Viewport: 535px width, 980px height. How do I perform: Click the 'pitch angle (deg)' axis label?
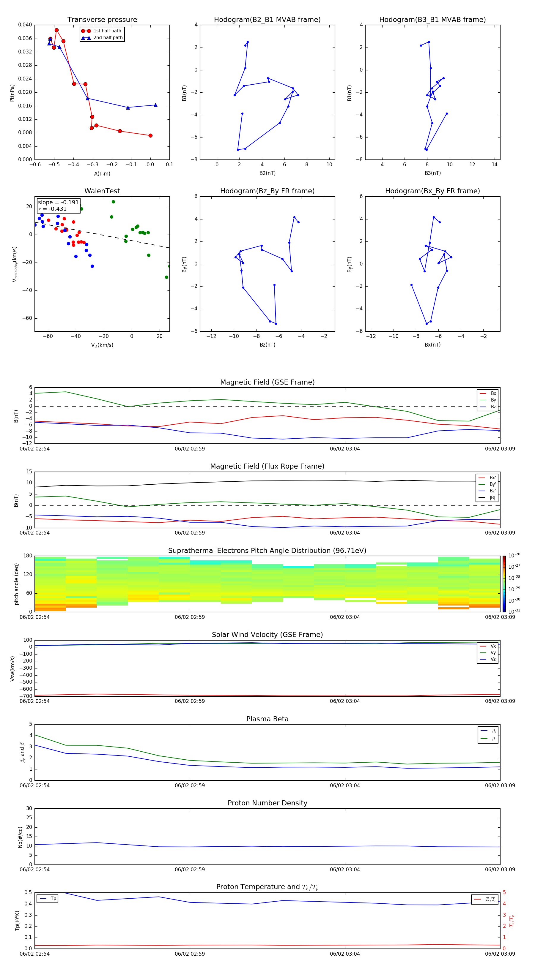pyautogui.click(x=16, y=584)
